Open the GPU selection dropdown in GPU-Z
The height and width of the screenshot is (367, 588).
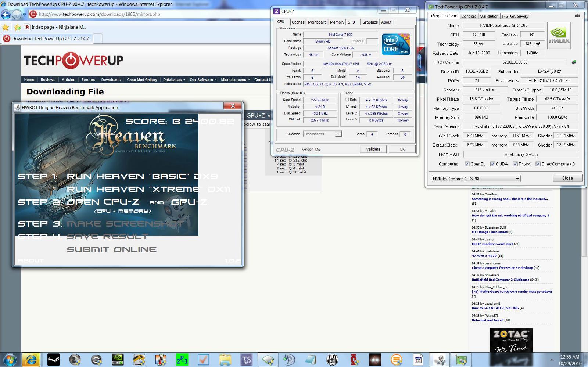tap(476, 179)
